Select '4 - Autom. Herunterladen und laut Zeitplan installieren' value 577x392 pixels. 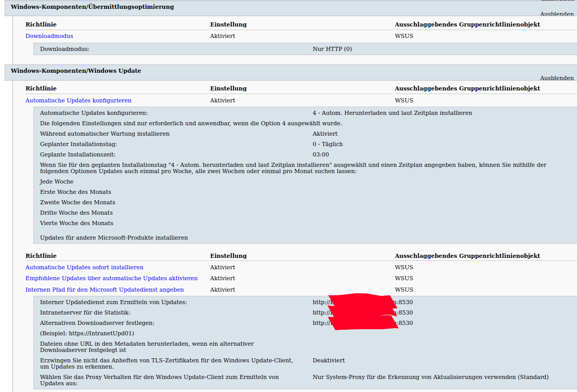pyautogui.click(x=392, y=113)
